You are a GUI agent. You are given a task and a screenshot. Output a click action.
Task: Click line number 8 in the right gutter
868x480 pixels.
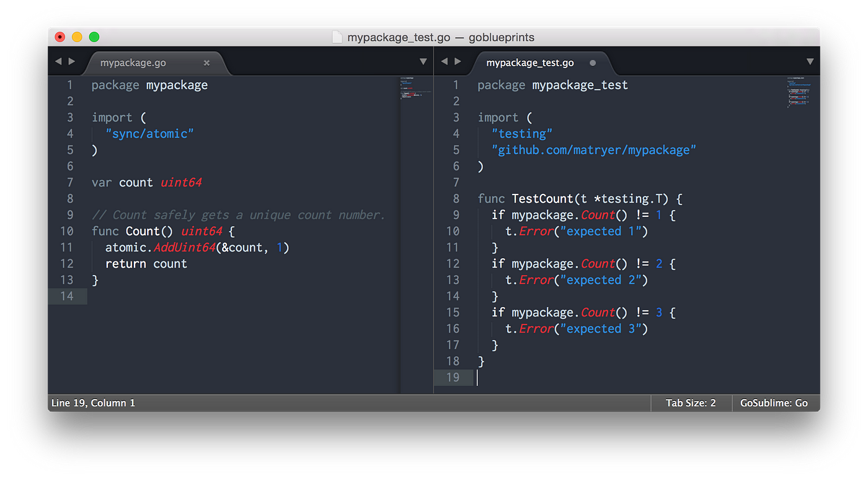tap(456, 199)
